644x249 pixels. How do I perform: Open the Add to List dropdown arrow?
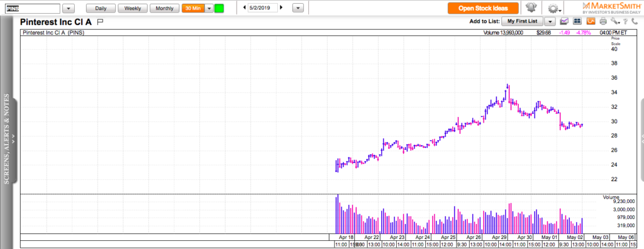click(550, 21)
